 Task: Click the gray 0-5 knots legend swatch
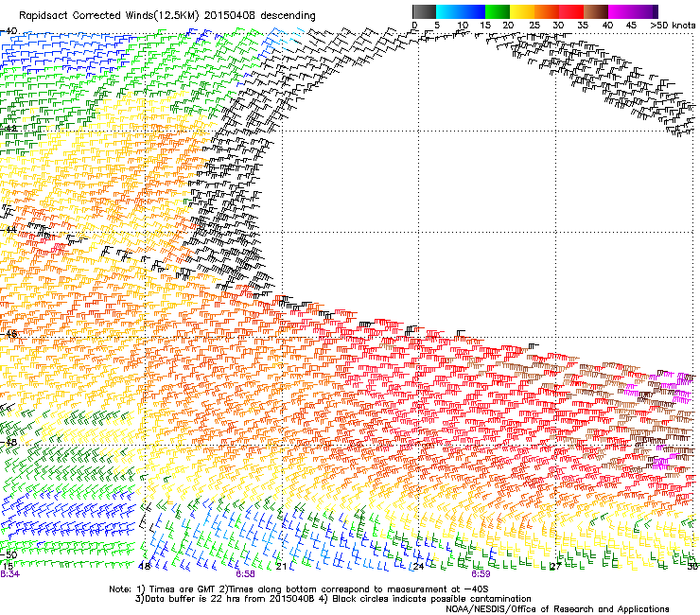pyautogui.click(x=424, y=11)
